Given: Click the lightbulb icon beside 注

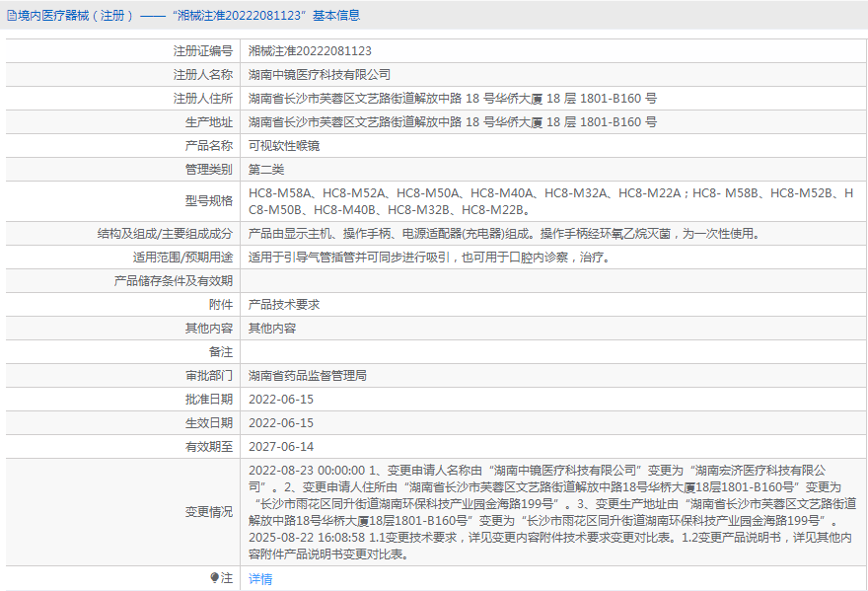Looking at the screenshot, I should (x=215, y=578).
